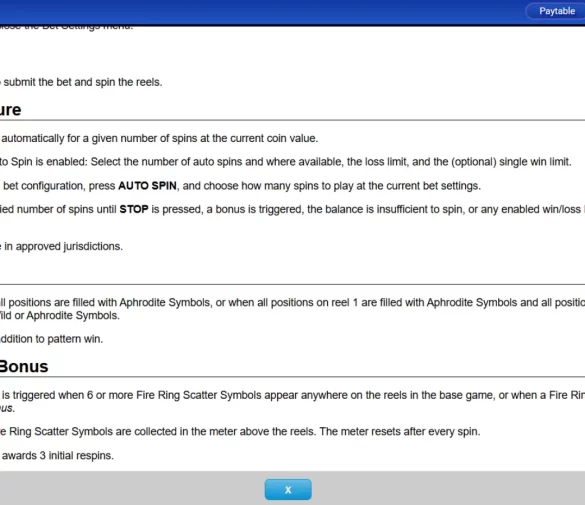Viewport: 585px width, 505px height.
Task: Click the heading ending in 'ure'
Action: tap(10, 110)
